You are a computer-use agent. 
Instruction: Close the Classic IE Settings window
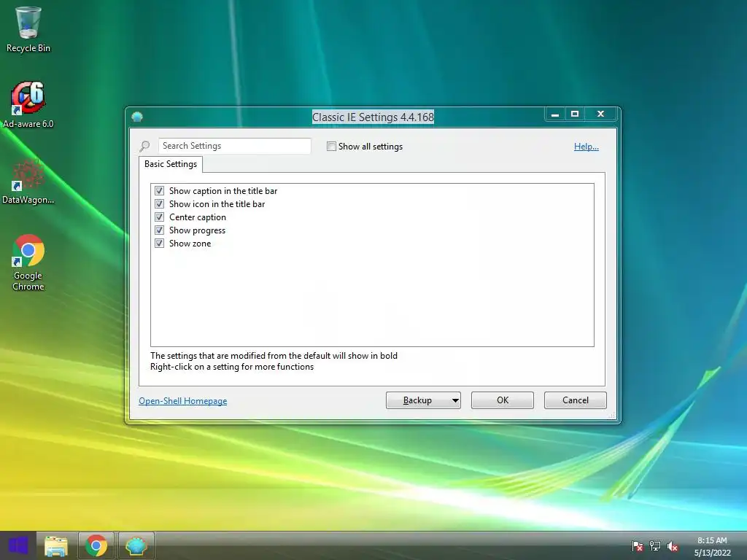(601, 114)
